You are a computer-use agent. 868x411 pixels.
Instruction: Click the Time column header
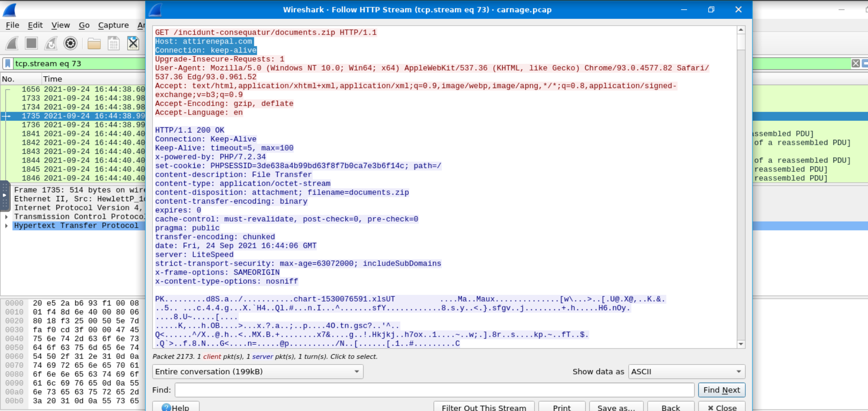click(x=93, y=79)
